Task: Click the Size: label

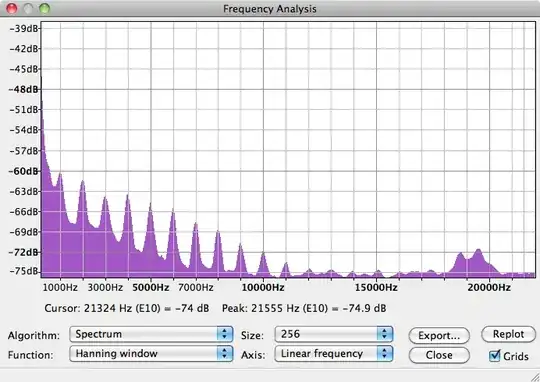Action: tap(252, 335)
